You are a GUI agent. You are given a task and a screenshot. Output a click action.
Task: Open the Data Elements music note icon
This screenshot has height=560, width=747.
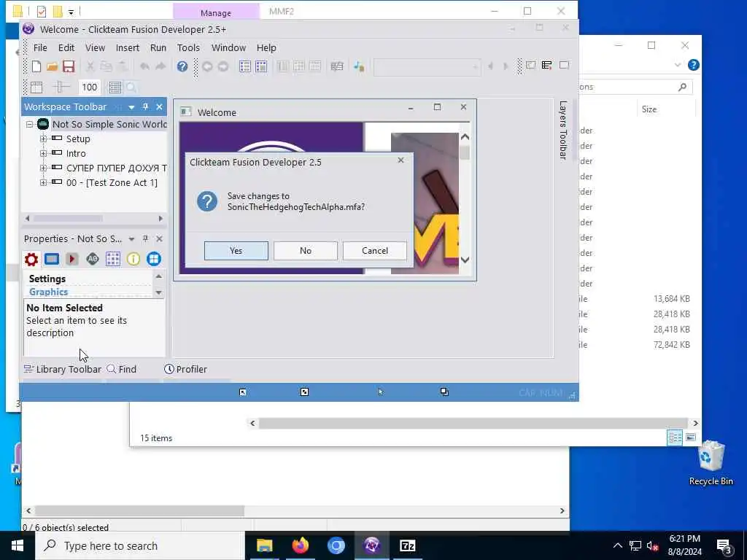359,66
